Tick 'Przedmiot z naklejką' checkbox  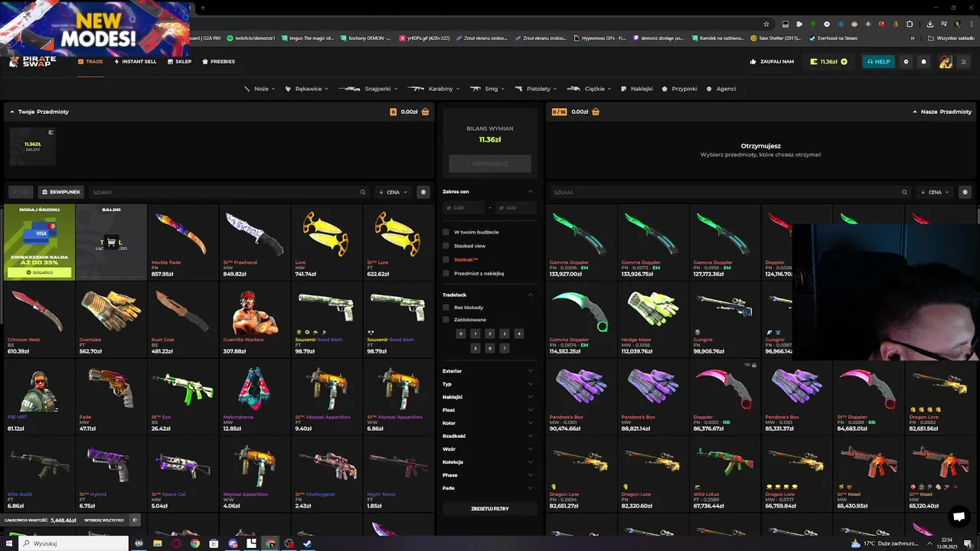coord(446,273)
